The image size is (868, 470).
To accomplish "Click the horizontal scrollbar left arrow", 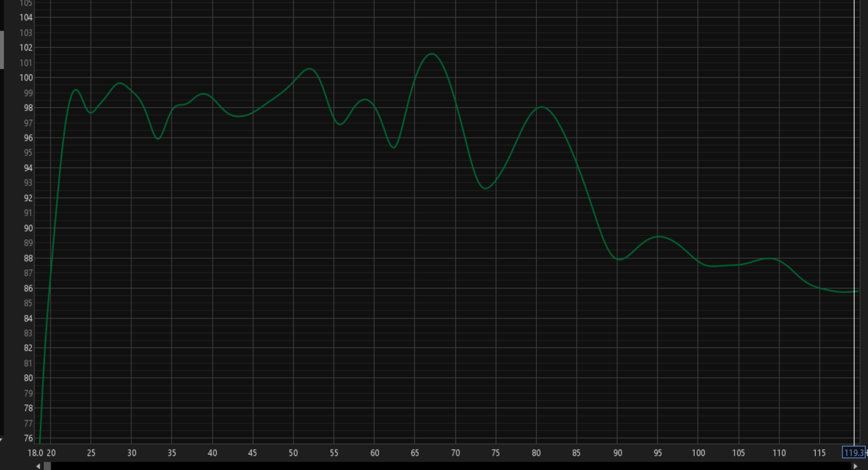I will 39,466.
